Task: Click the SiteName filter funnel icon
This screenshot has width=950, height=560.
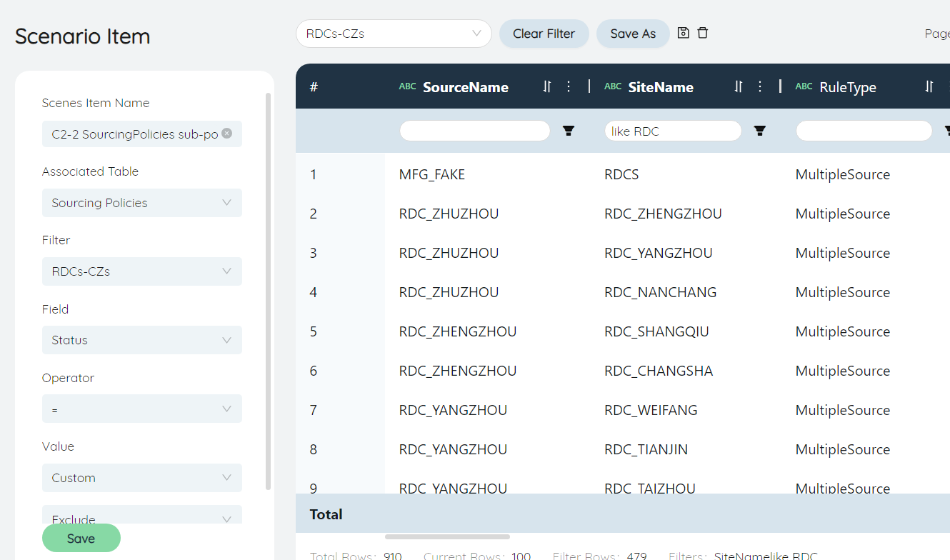Action: tap(760, 131)
